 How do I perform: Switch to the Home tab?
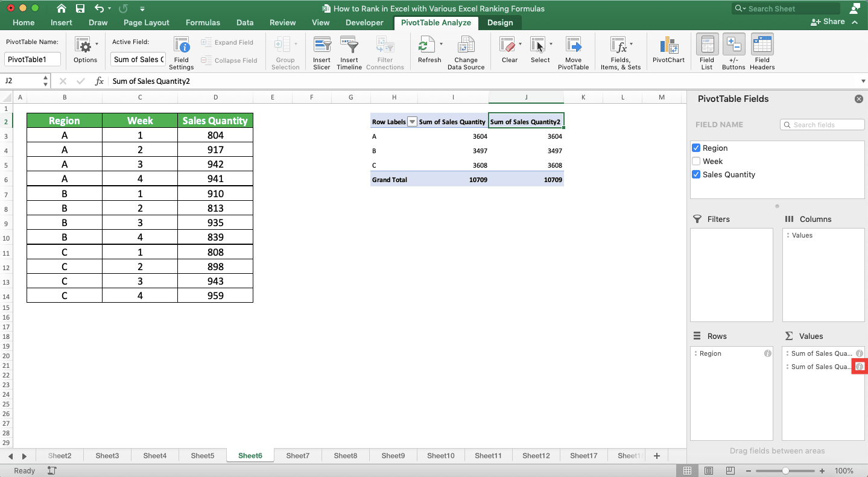click(24, 22)
